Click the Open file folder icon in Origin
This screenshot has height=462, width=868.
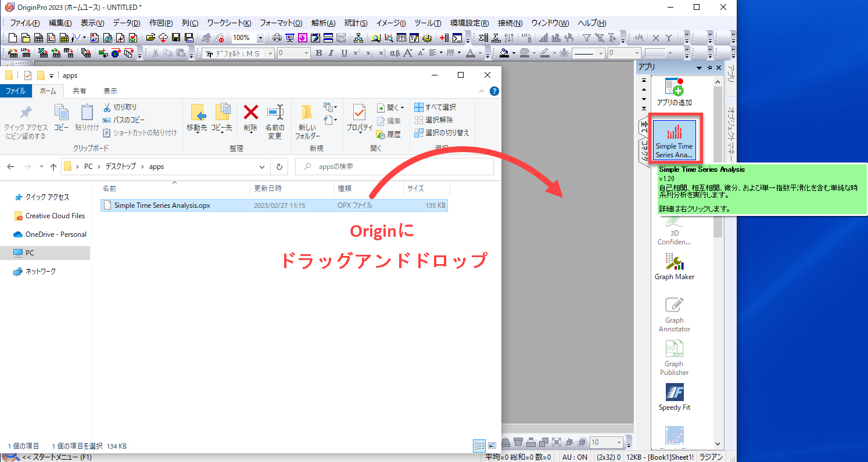pos(150,38)
